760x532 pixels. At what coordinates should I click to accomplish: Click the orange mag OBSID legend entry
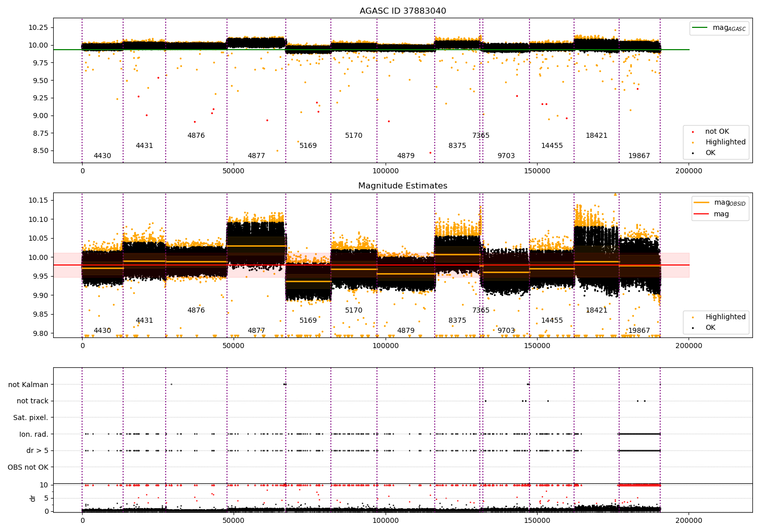tap(720, 203)
